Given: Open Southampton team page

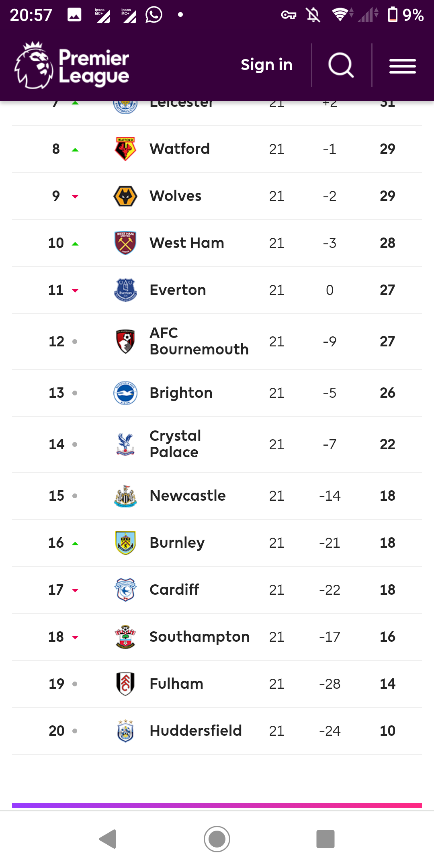Looking at the screenshot, I should pyautogui.click(x=199, y=637).
